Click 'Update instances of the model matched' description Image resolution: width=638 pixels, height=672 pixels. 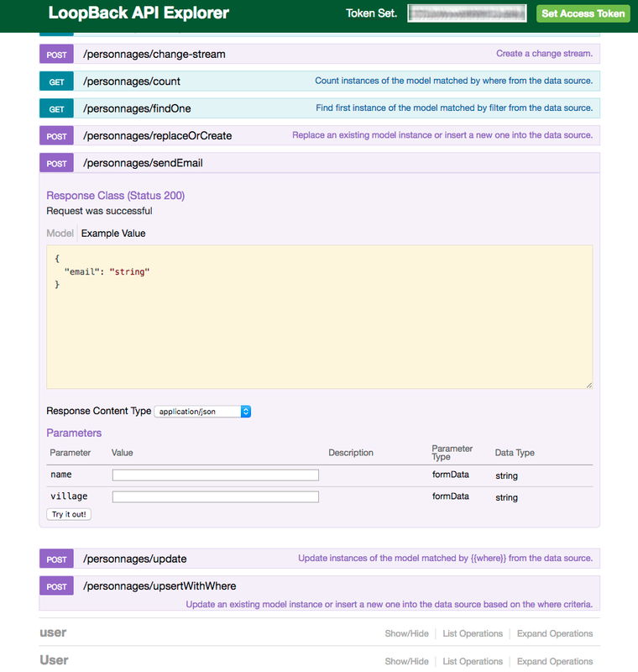pyautogui.click(x=445, y=558)
